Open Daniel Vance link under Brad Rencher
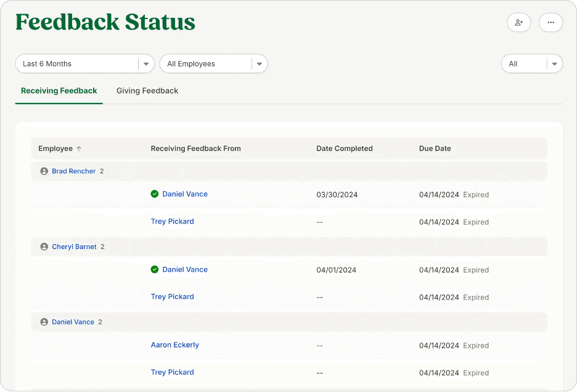Viewport: 577px width, 392px height. pyautogui.click(x=185, y=194)
